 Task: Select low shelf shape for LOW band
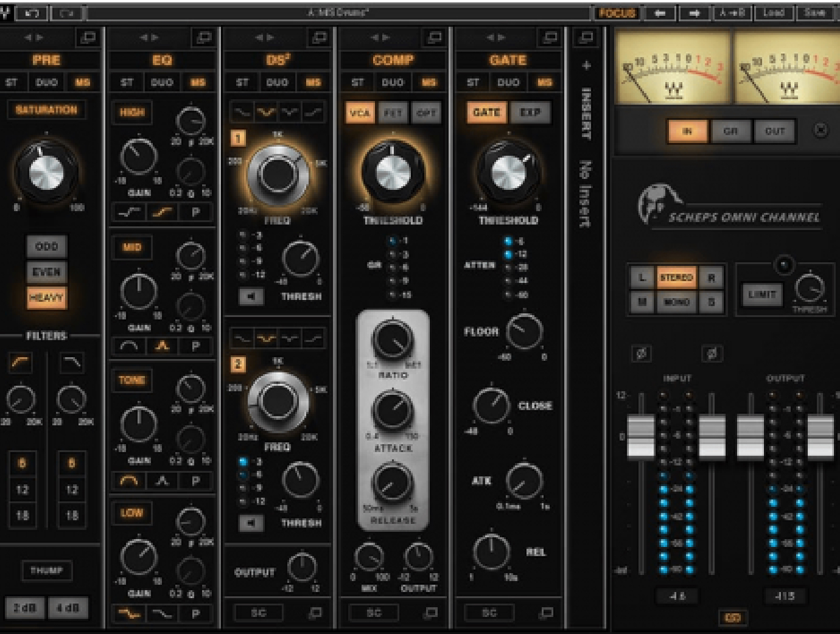(128, 614)
